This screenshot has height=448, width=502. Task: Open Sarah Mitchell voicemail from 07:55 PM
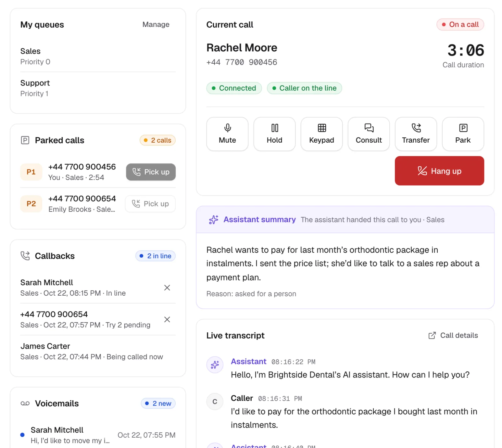98,435
